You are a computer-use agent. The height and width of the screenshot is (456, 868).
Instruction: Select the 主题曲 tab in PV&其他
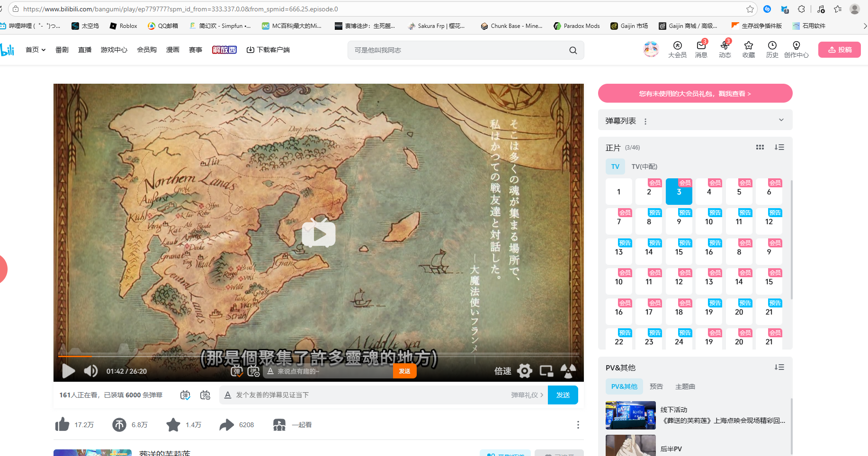click(x=685, y=386)
